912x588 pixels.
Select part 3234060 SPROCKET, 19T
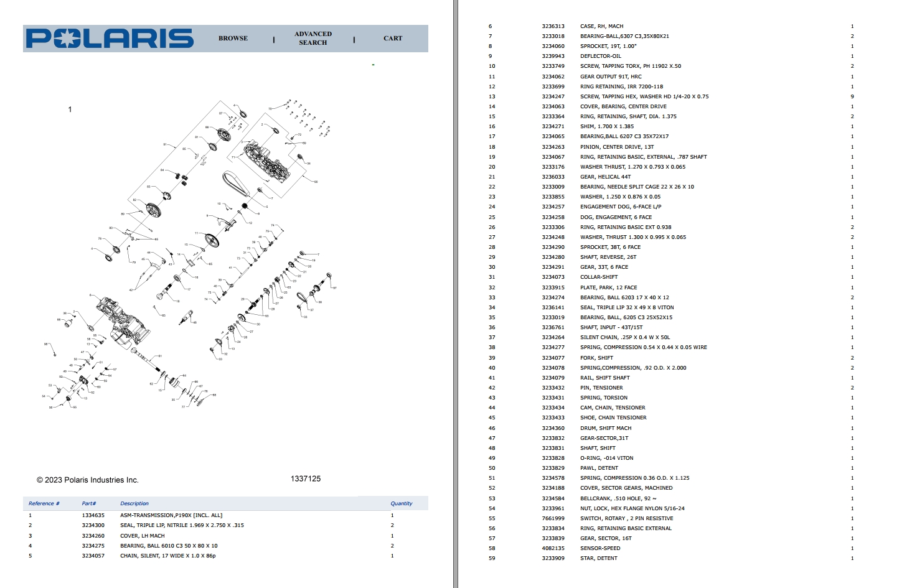point(553,46)
